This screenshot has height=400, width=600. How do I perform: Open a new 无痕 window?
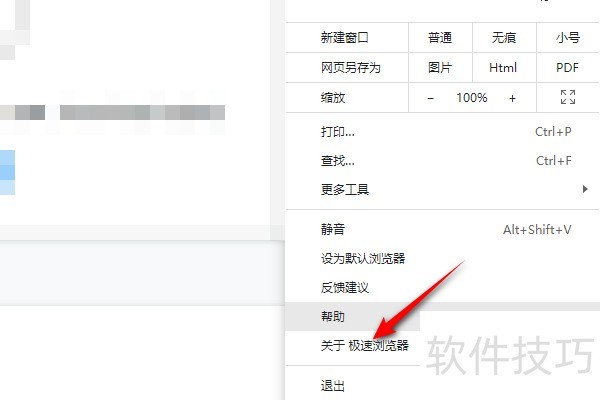pyautogui.click(x=504, y=38)
